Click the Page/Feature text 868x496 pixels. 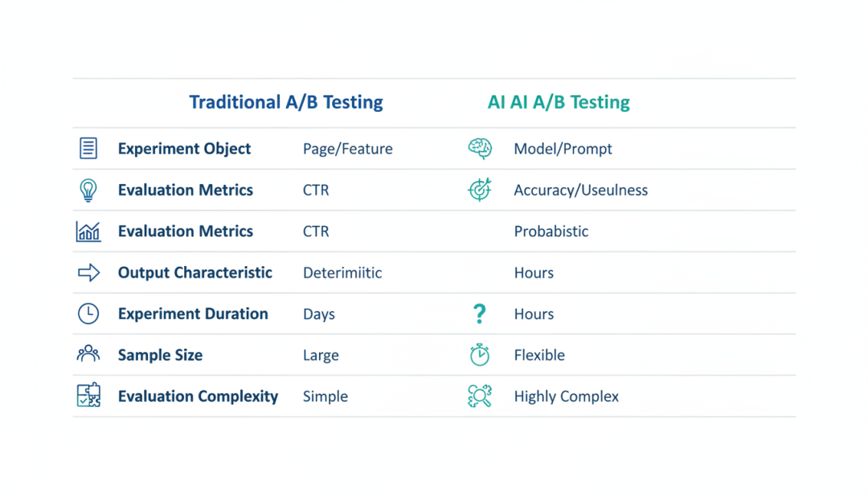[x=348, y=149]
